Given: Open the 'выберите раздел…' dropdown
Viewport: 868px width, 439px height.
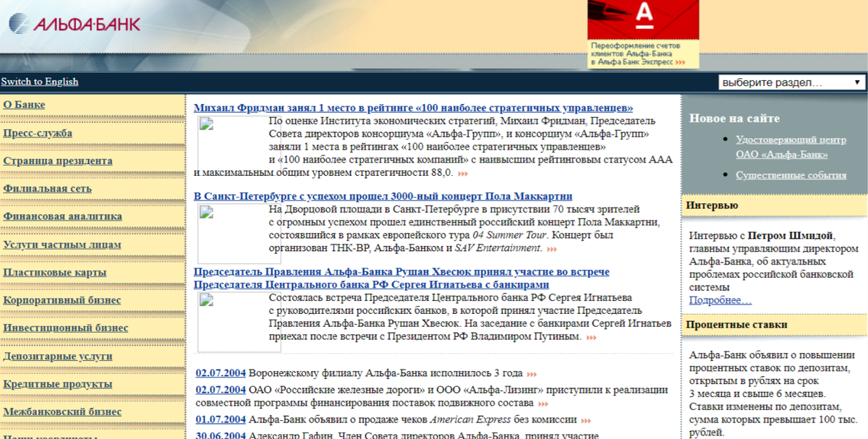Looking at the screenshot, I should click(792, 82).
